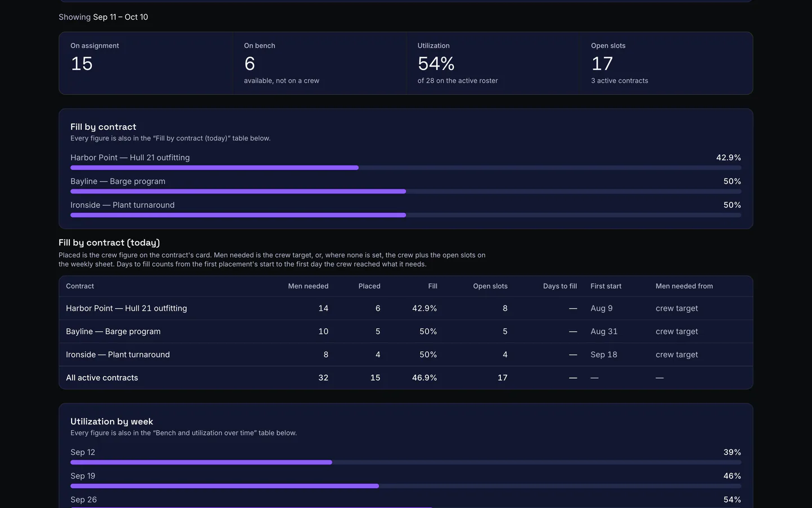Click the "available, not on a crew" caption
This screenshot has height=508, width=812.
[x=281, y=81]
